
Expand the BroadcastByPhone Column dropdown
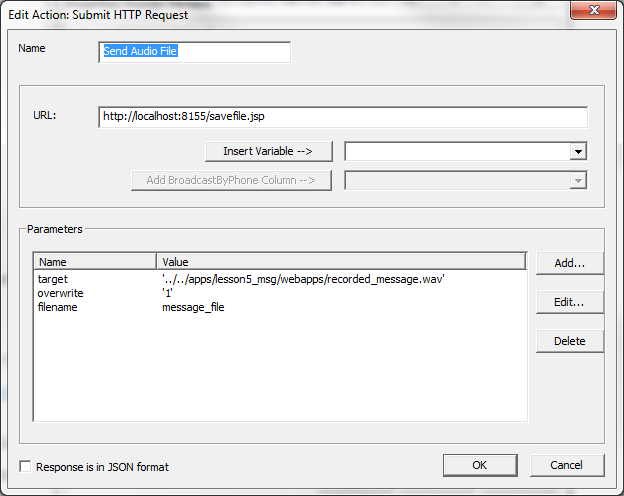pos(577,180)
